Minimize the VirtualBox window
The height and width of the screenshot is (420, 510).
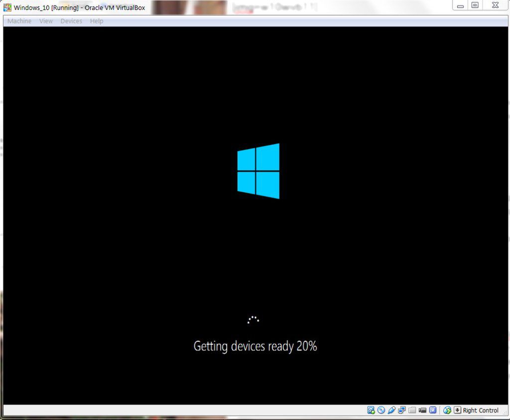460,5
